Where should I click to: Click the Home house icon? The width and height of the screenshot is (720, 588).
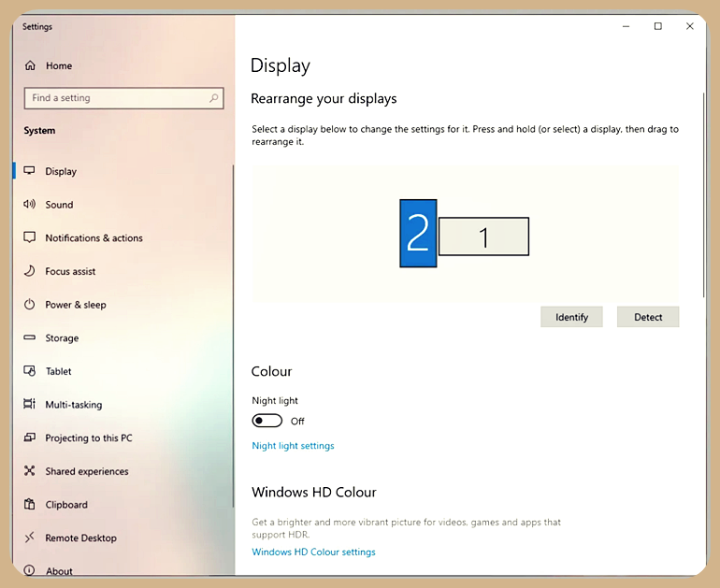[30, 65]
